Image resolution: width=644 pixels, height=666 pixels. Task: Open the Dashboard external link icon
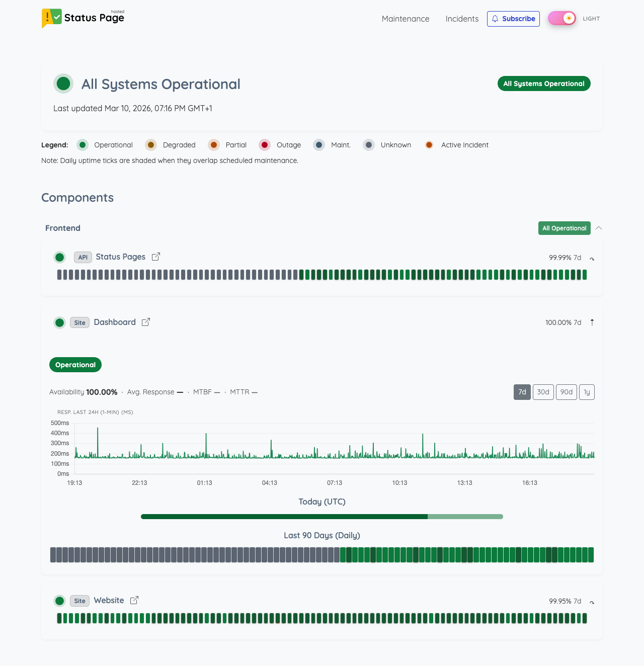(x=146, y=322)
